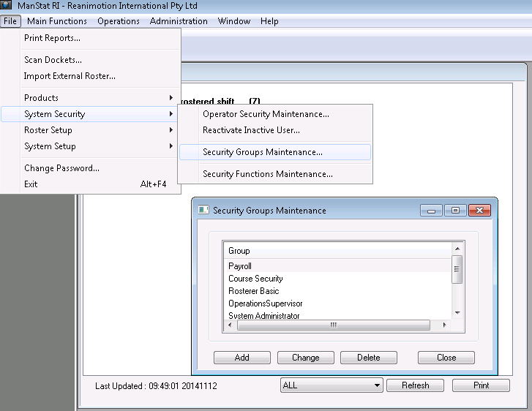Select Print Reports from File menu
Screen dimensions: 532x411
tap(52, 38)
